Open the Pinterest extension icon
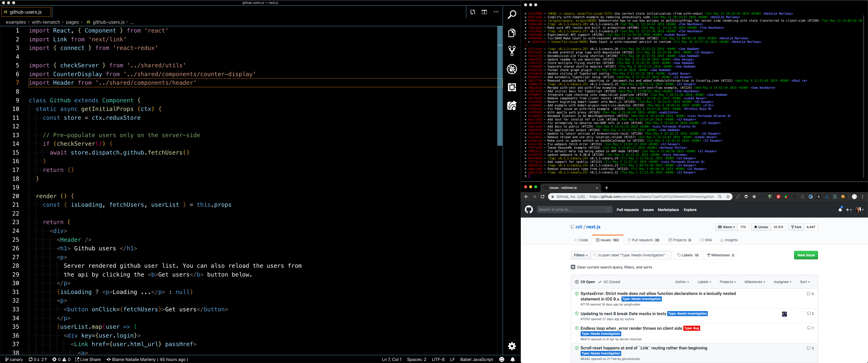Screen dimensions: 868x363 [x=778, y=197]
